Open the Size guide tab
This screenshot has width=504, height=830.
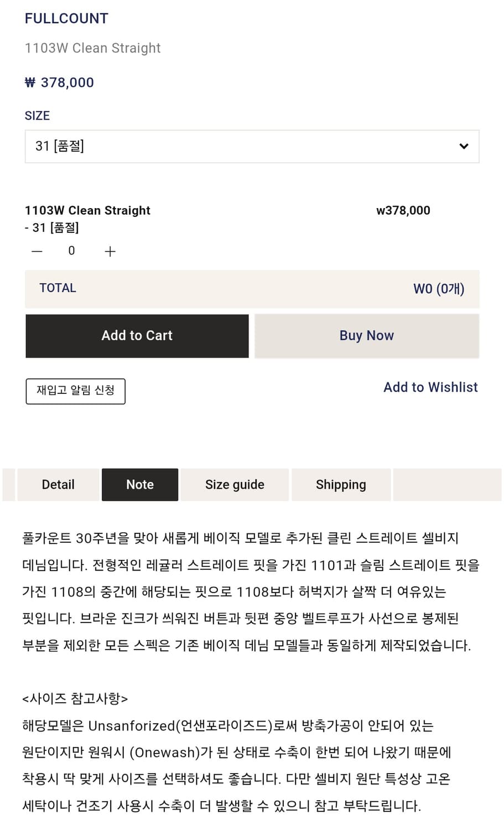point(235,485)
